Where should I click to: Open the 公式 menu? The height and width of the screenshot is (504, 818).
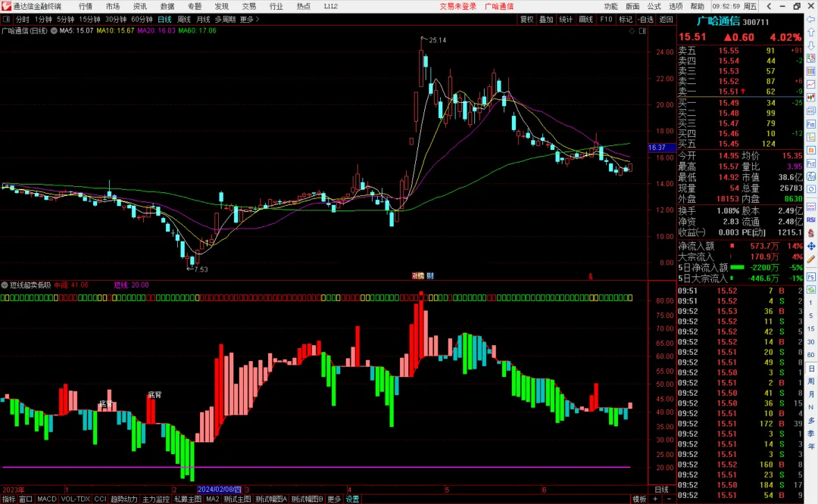point(654,6)
